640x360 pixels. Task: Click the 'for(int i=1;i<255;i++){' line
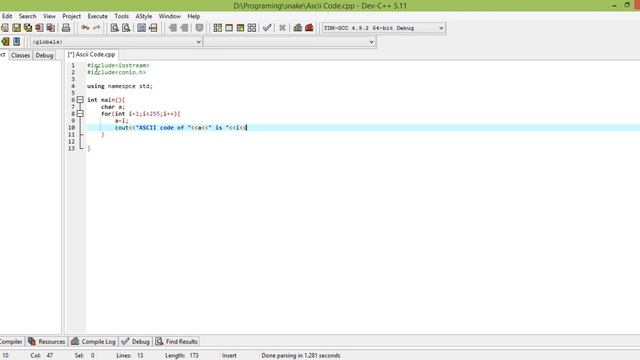(x=141, y=114)
